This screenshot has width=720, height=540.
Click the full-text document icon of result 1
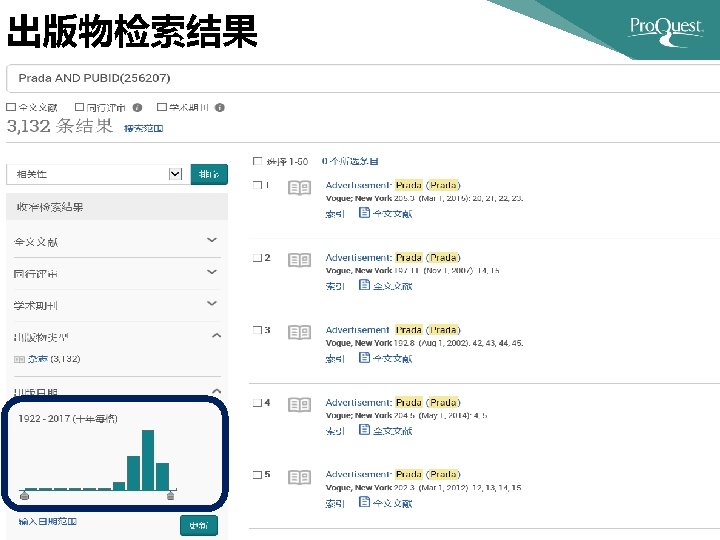coord(364,213)
